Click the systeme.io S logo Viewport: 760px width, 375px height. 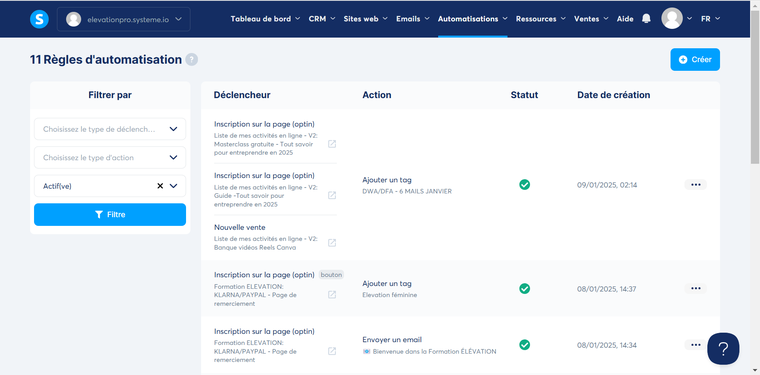pos(39,19)
